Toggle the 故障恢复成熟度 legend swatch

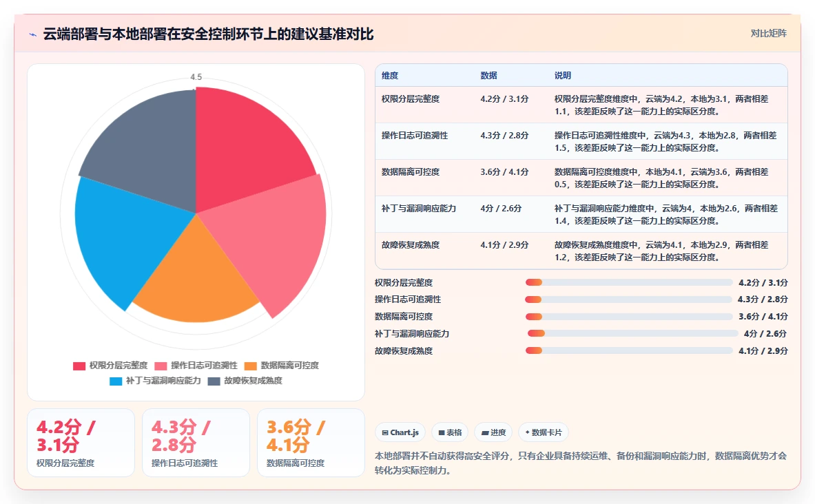214,381
